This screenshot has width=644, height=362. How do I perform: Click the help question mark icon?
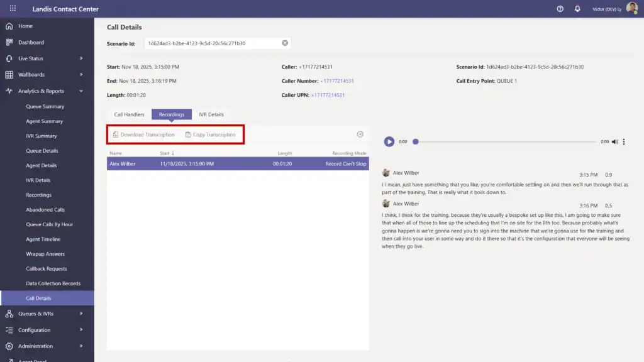tap(560, 9)
